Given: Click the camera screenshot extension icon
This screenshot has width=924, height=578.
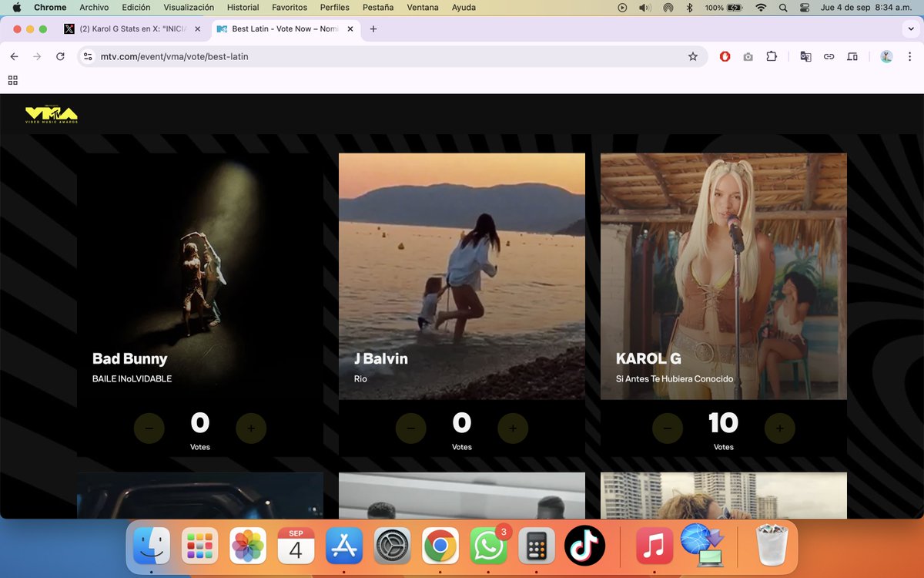Looking at the screenshot, I should coord(748,56).
